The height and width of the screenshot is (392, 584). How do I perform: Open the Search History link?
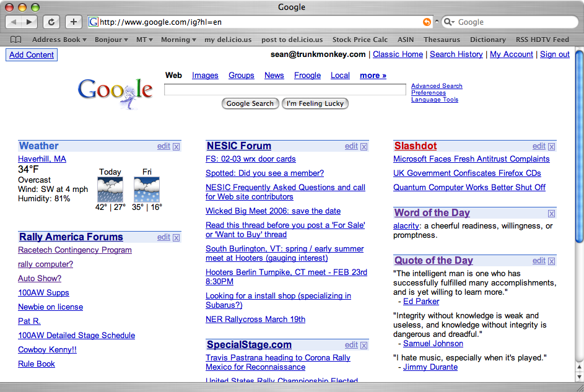[456, 54]
